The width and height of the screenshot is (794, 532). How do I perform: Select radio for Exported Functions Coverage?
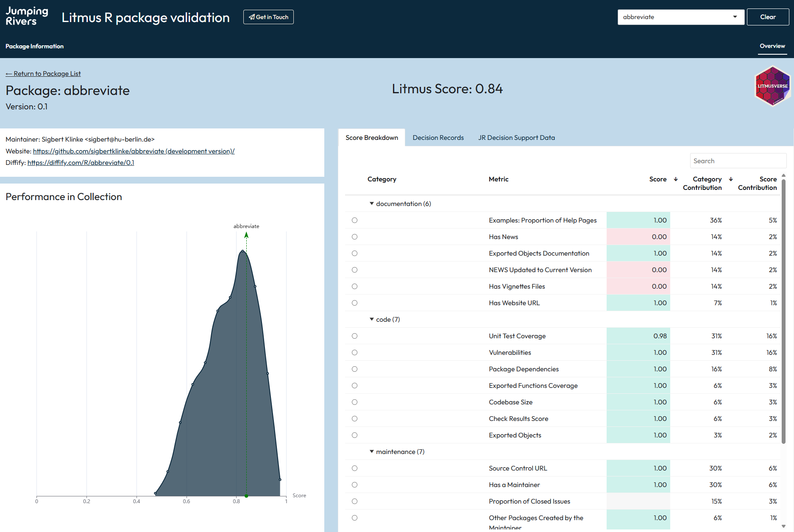pos(354,386)
